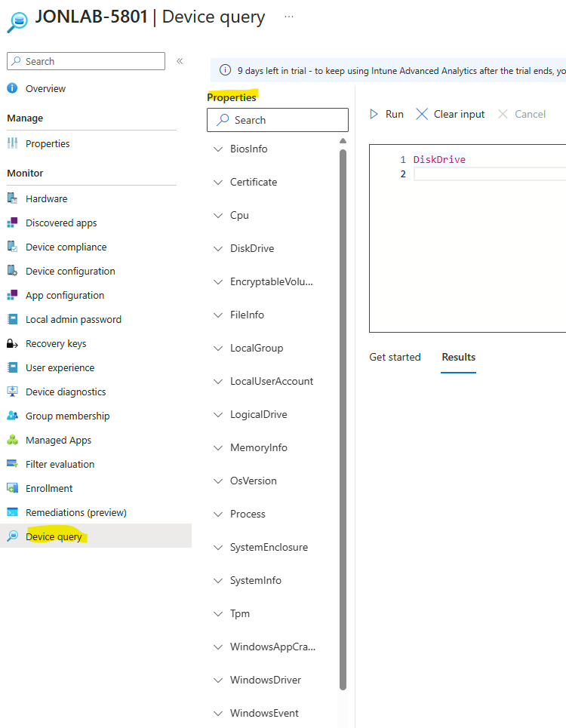Select the Results tab
The image size is (566, 728).
click(x=458, y=357)
